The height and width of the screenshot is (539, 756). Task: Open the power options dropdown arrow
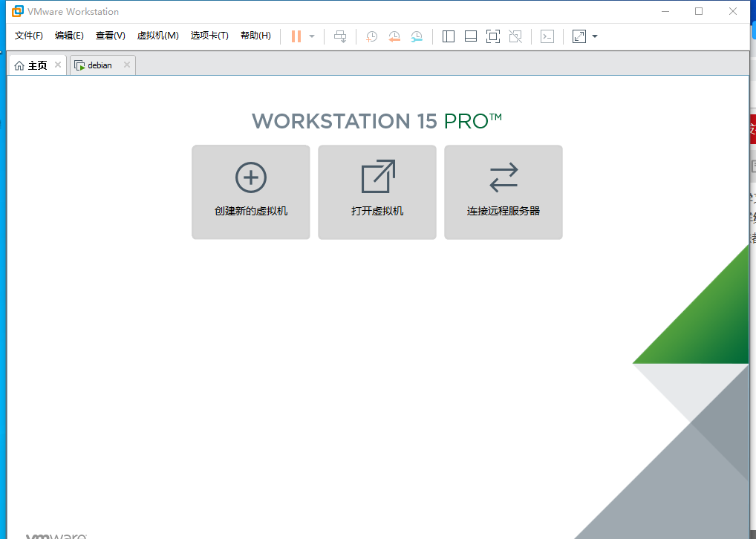[312, 36]
